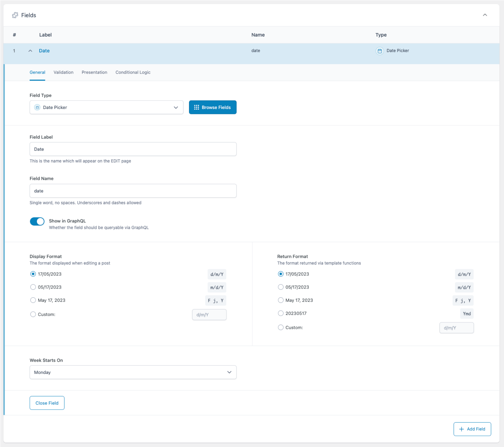504x447 pixels.
Task: Switch to the Presentation tab
Action: [x=94, y=72]
